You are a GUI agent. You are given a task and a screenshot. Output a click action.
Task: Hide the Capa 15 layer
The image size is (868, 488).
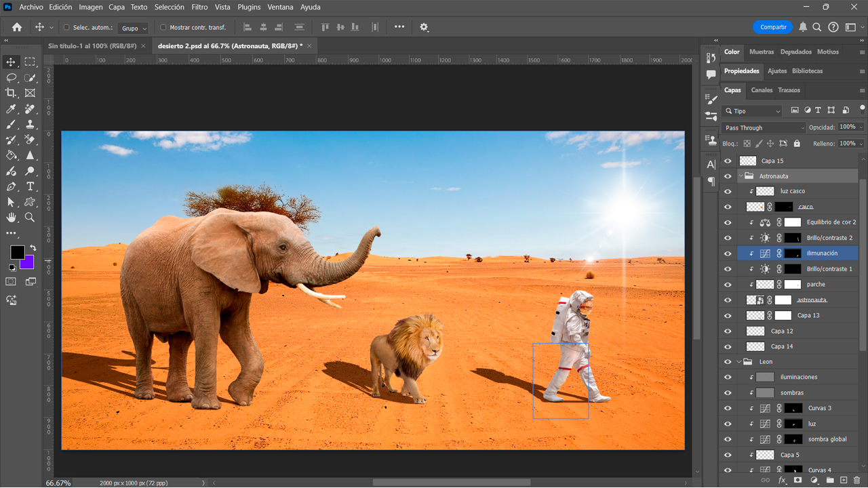tap(728, 161)
